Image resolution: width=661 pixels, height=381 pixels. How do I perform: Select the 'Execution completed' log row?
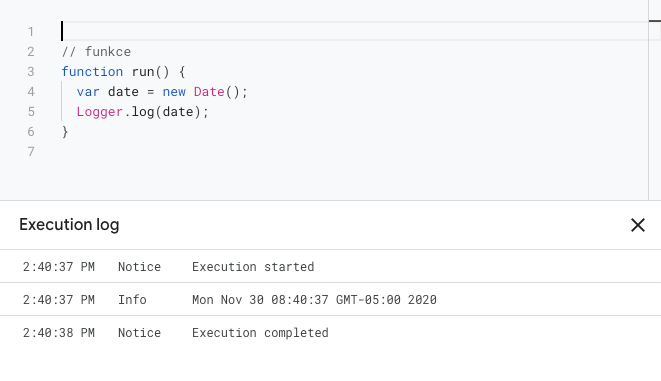pyautogui.click(x=330, y=333)
